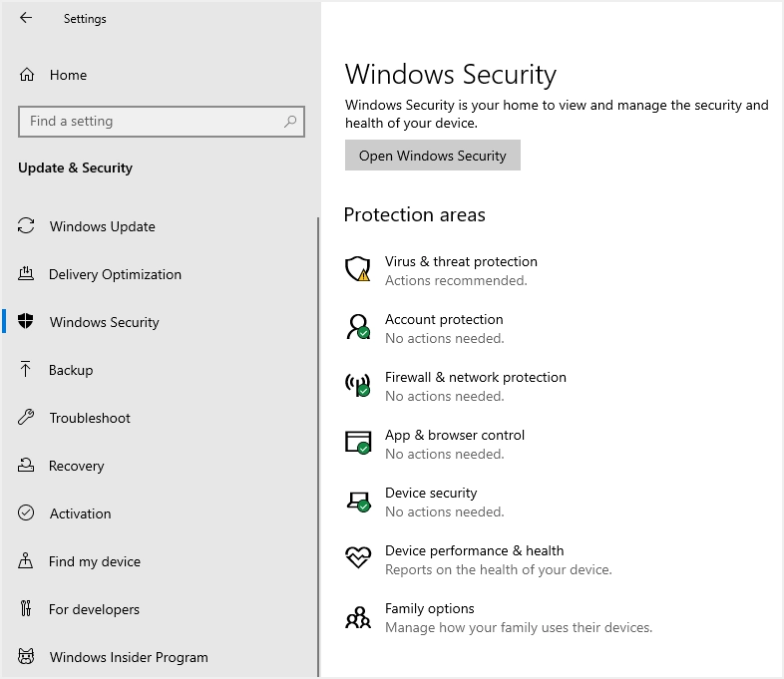Open App & browser control window icon

[358, 443]
